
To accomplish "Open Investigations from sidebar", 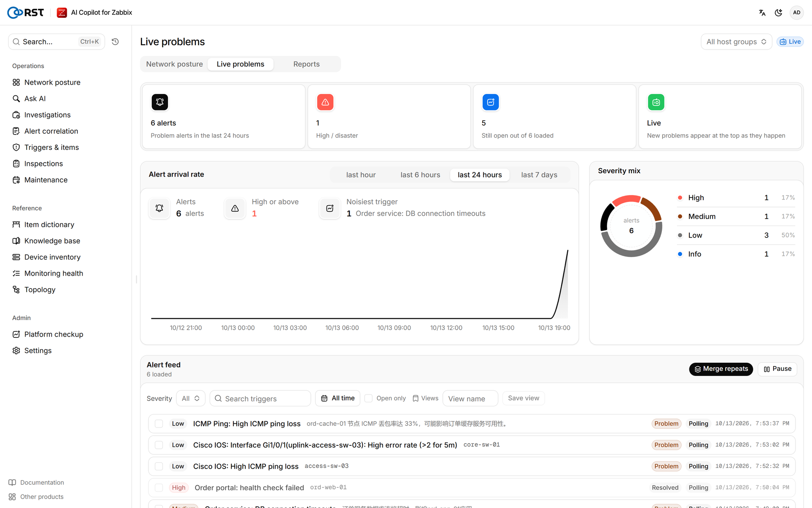I will click(47, 115).
